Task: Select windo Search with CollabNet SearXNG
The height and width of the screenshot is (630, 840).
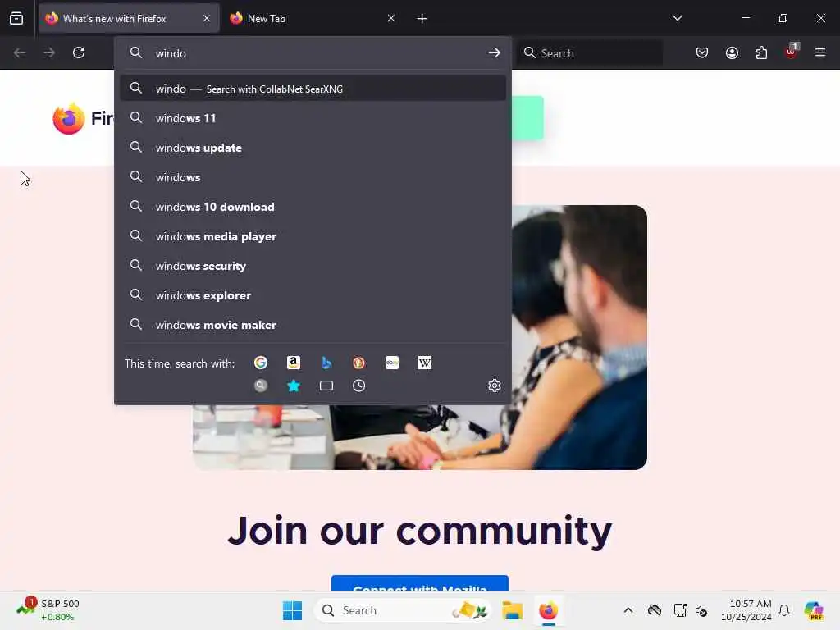Action: (313, 89)
